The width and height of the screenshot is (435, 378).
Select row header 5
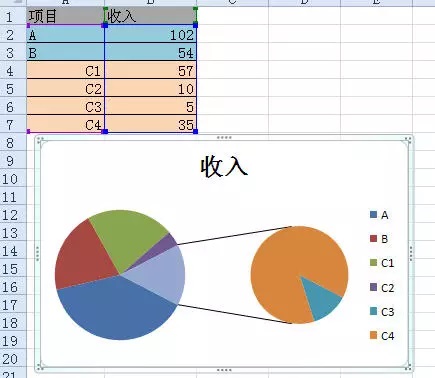click(x=10, y=89)
